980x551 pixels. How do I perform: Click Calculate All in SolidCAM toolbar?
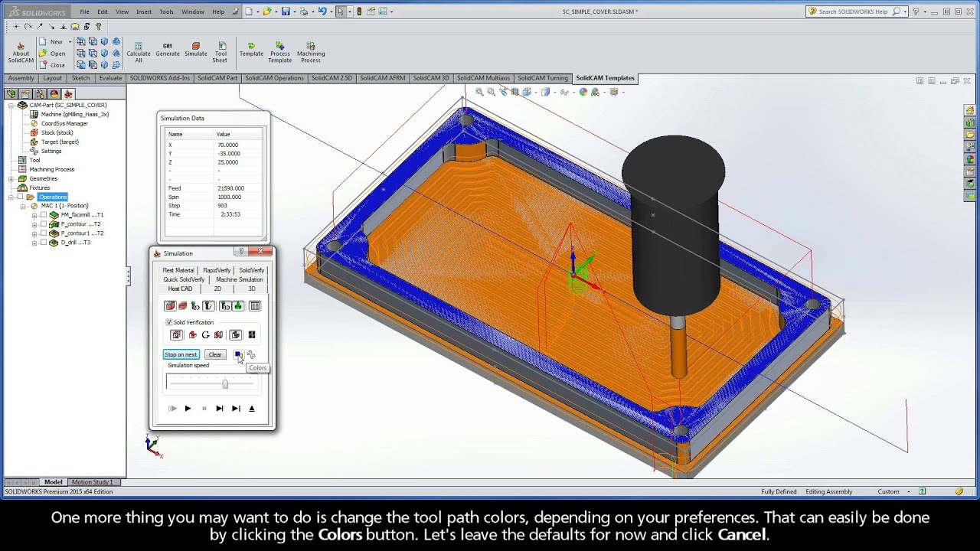pyautogui.click(x=139, y=52)
